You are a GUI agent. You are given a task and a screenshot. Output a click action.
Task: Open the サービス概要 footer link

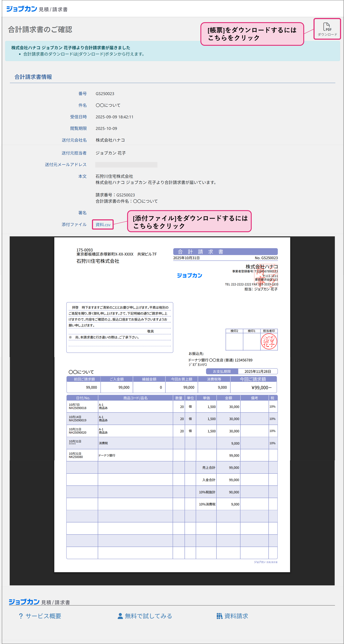(x=43, y=616)
